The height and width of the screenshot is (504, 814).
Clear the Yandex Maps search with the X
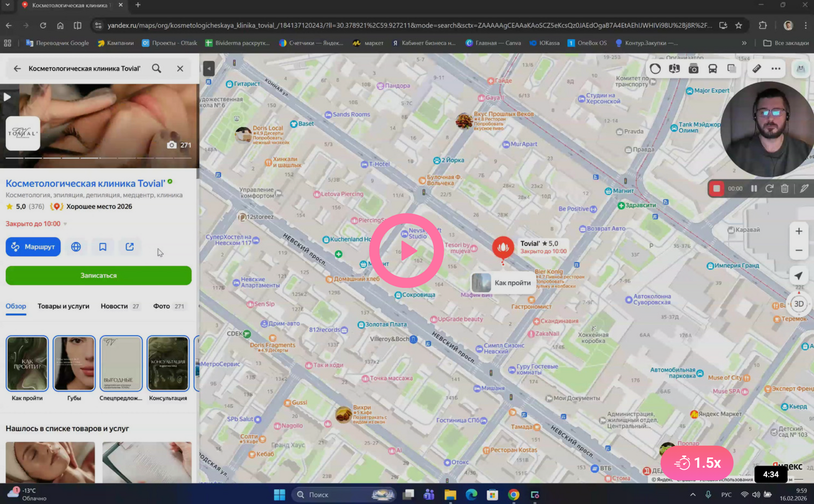pos(180,69)
